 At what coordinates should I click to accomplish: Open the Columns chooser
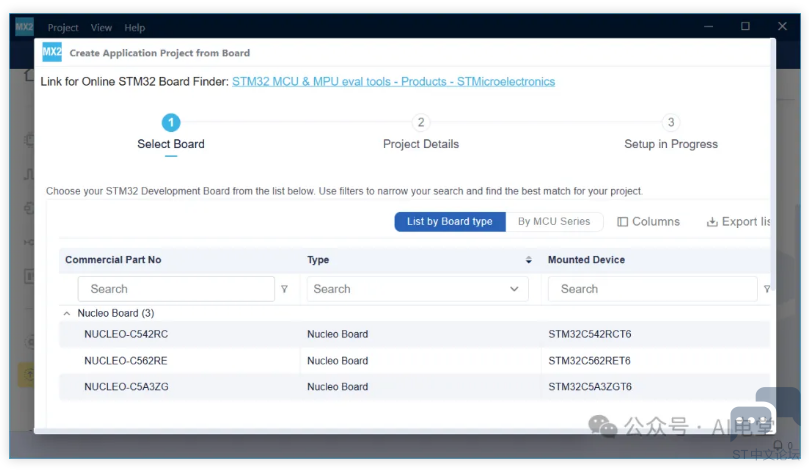click(648, 222)
